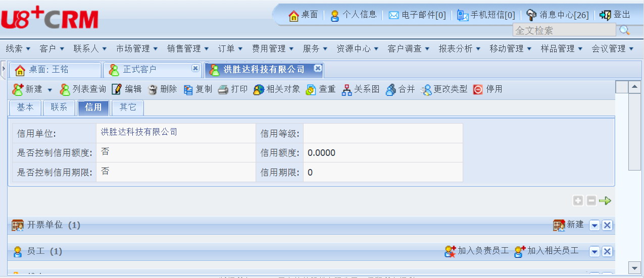Collapse the 开票单位 section arrow

click(595, 226)
